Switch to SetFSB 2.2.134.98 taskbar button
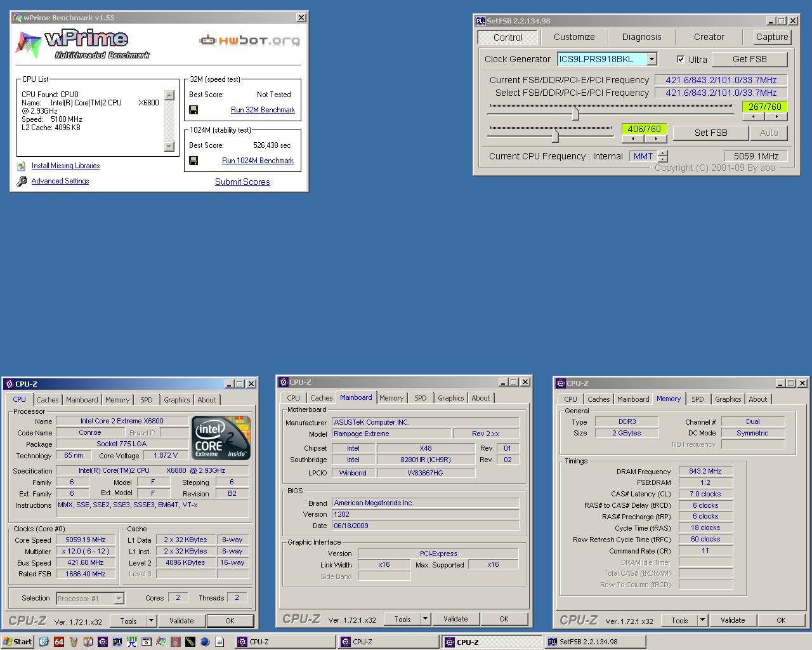 point(595,642)
